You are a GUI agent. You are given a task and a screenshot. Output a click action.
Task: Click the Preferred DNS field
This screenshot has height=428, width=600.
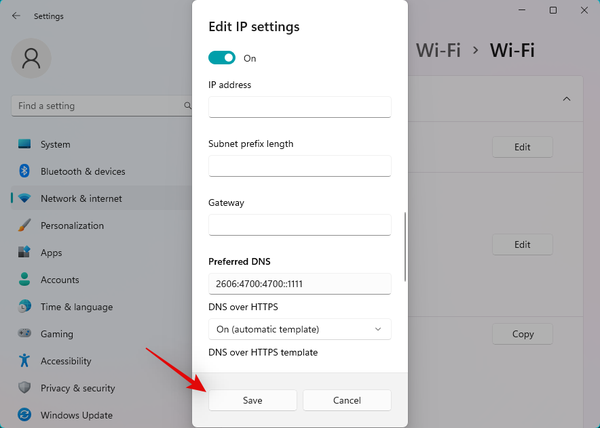pos(300,284)
